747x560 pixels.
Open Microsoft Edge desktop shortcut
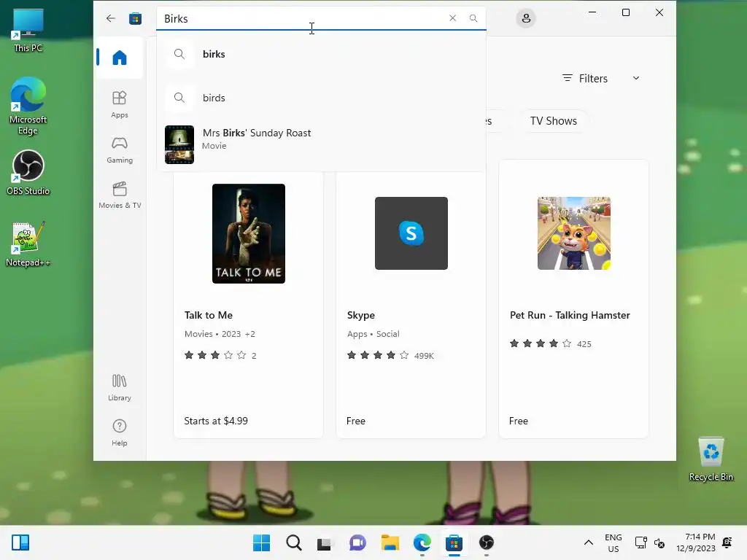coord(28,106)
